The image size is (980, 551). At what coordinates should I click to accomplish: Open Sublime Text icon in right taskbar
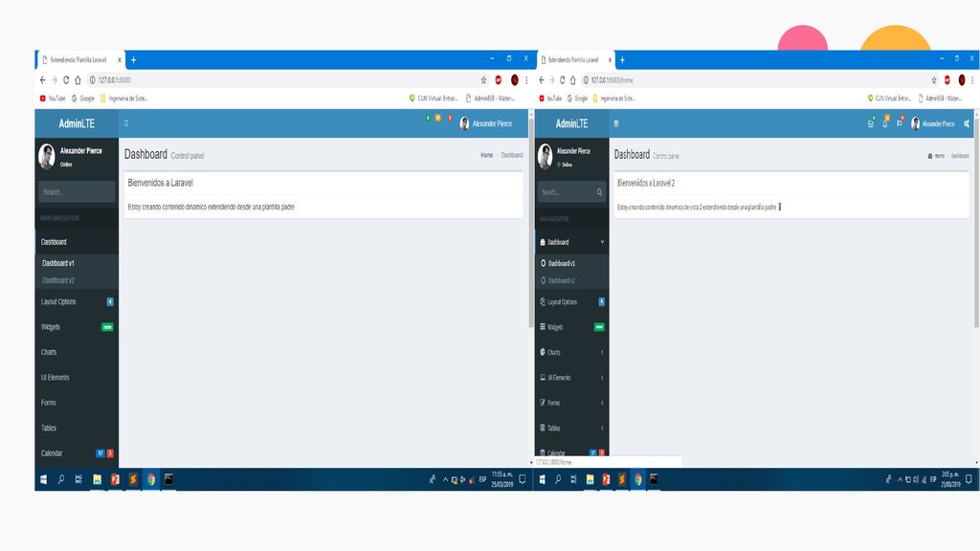pyautogui.click(x=621, y=479)
